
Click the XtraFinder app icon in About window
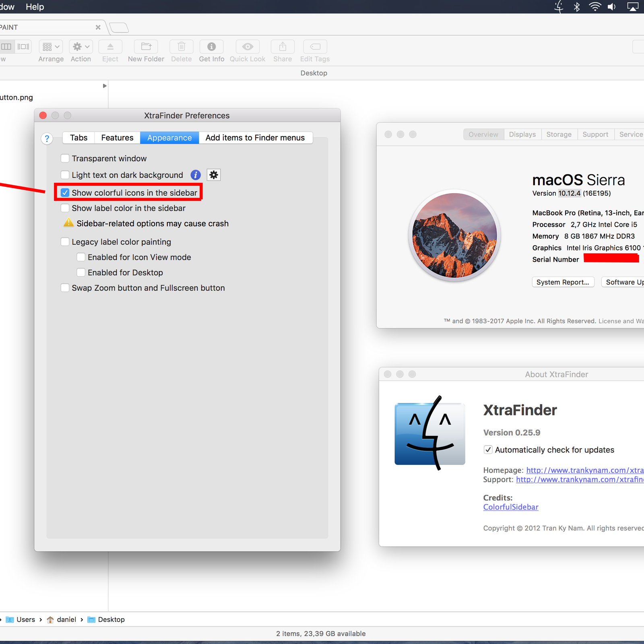[x=430, y=433]
